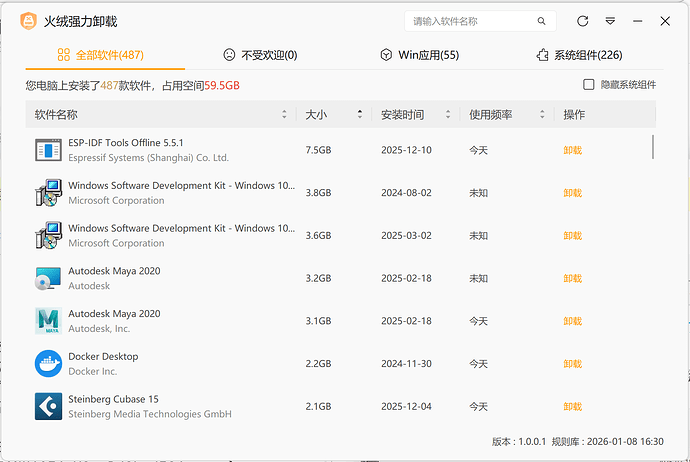690x462 pixels.
Task: Click the 3.8GB Windows SDK icon
Action: [x=48, y=193]
